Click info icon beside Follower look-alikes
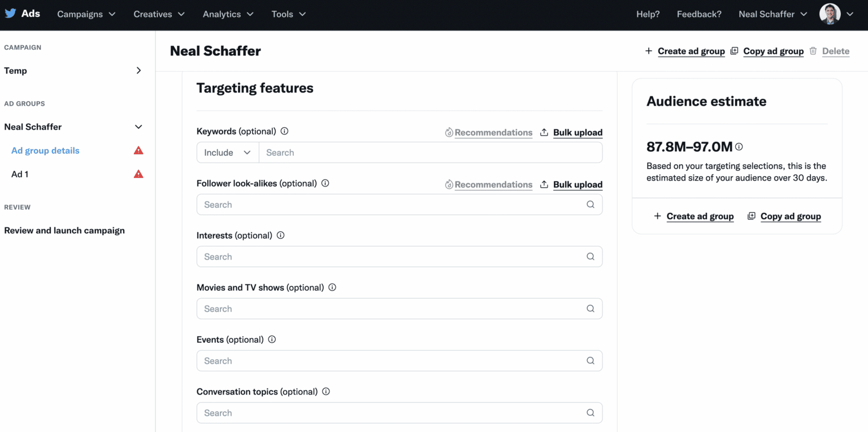The image size is (868, 432). point(325,183)
